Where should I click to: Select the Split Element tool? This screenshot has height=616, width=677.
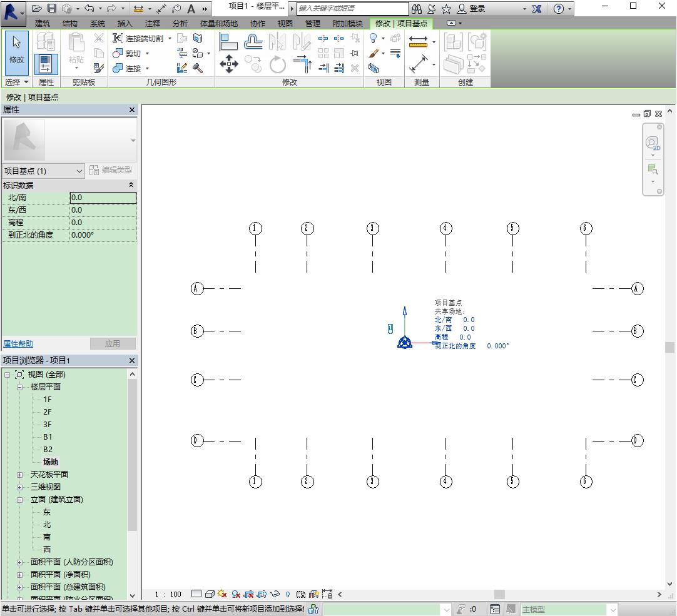[x=323, y=39]
